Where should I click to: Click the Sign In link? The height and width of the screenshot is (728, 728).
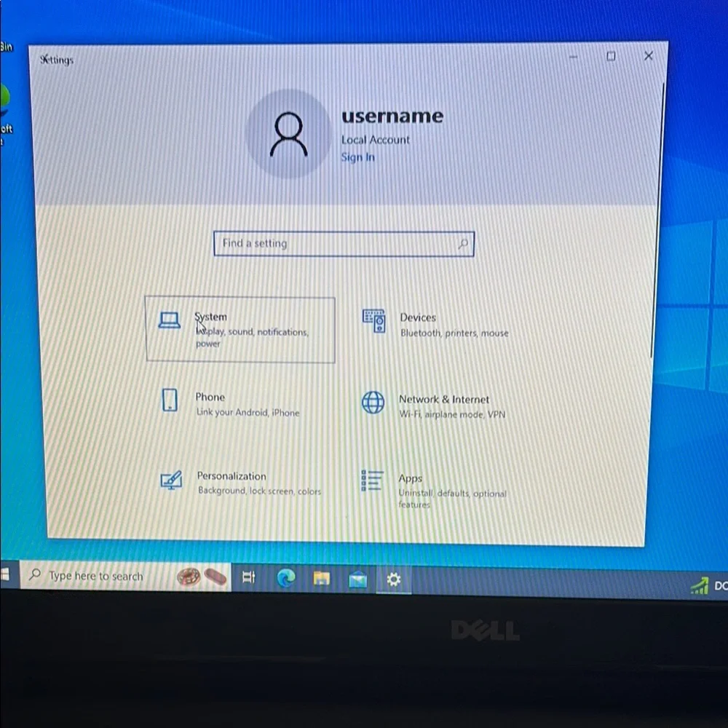click(x=357, y=157)
